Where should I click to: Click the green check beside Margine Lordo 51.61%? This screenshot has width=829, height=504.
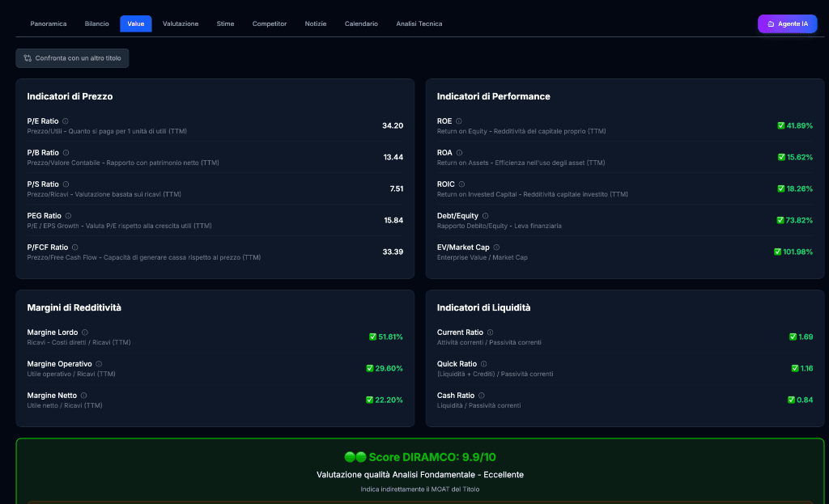coord(372,337)
